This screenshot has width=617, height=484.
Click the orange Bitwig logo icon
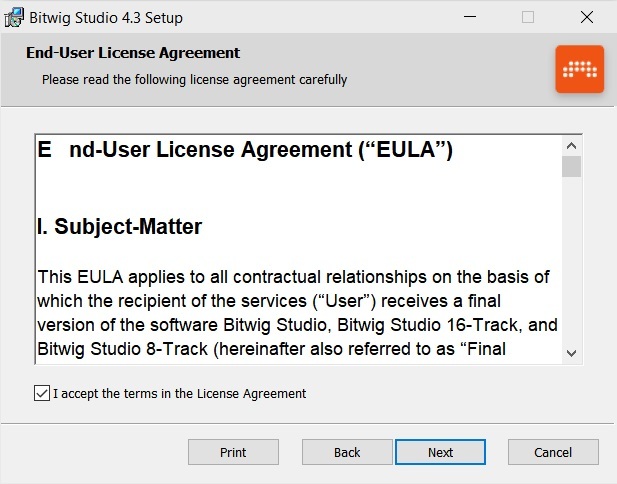tap(580, 69)
